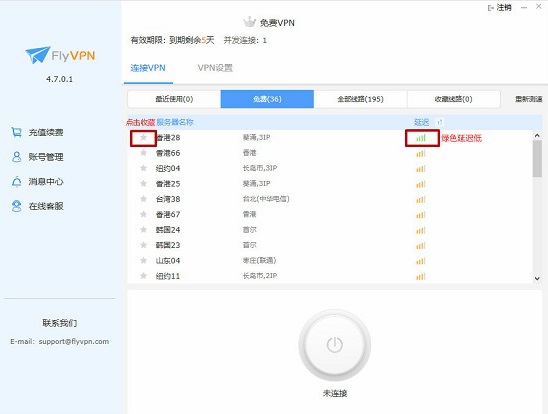Select the 香港28 server row name
The image size is (548, 414).
tap(168, 138)
